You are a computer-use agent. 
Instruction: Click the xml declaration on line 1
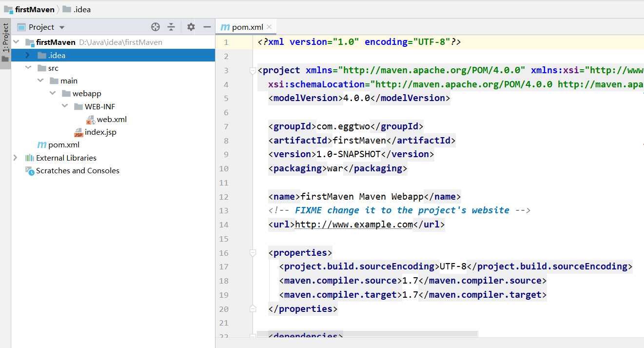coord(359,42)
